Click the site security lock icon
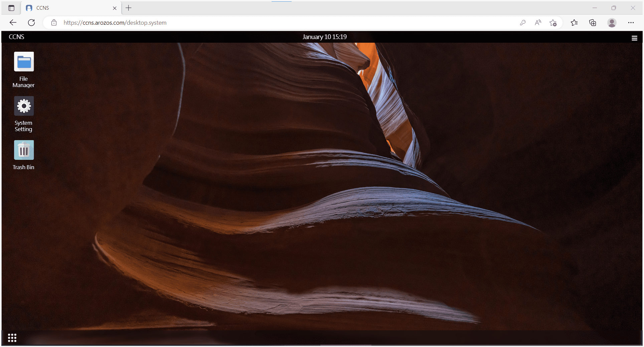The width and height of the screenshot is (644, 347). coord(54,23)
